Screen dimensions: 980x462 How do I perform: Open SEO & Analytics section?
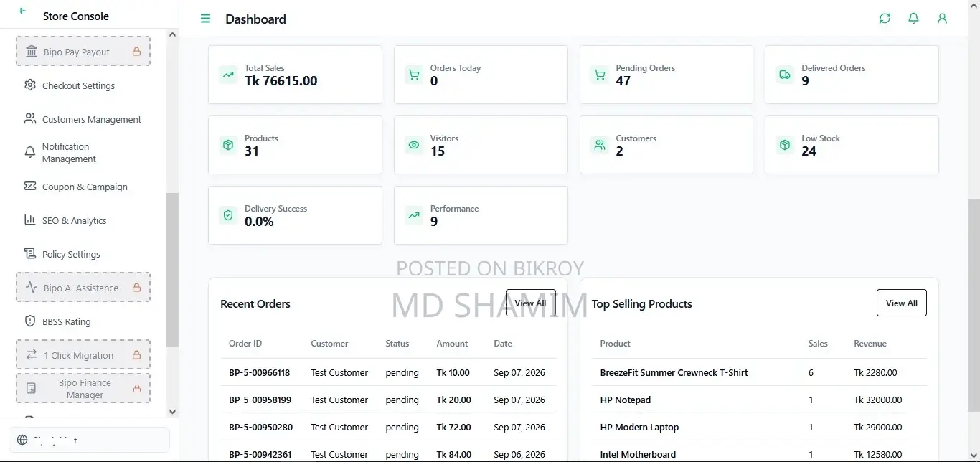point(83,220)
